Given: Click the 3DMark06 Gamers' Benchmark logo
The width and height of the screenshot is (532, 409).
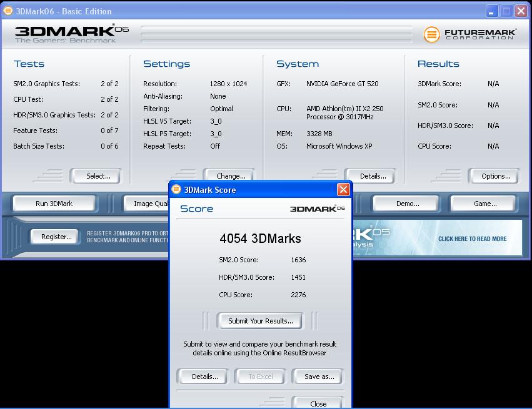Looking at the screenshot, I should (71, 34).
